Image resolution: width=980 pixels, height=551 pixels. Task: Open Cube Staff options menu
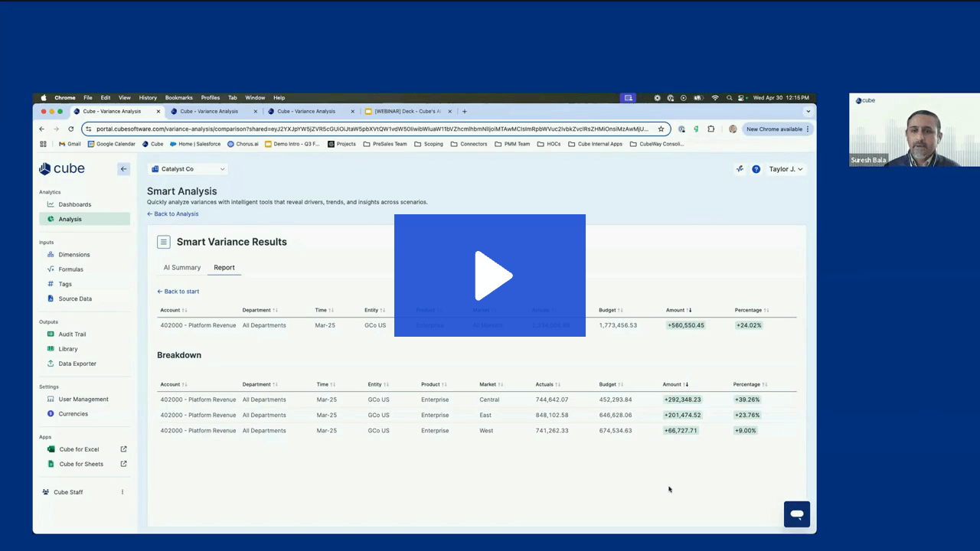pyautogui.click(x=122, y=492)
